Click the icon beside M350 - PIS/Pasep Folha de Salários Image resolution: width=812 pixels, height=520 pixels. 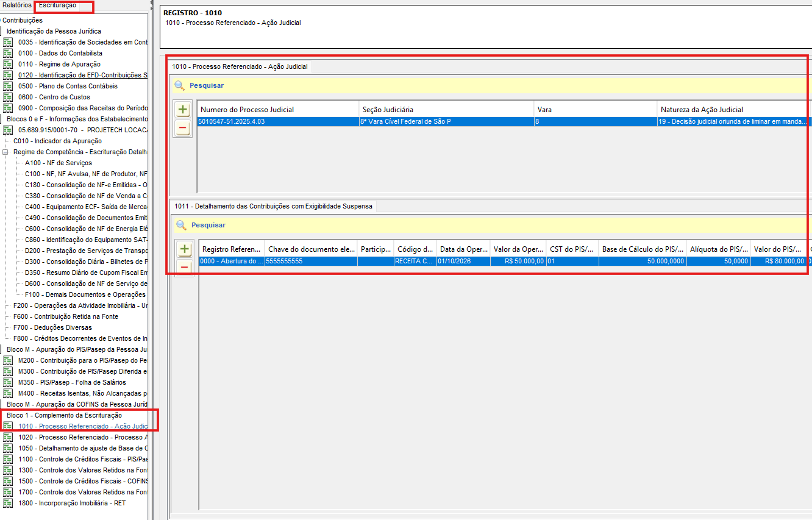point(8,382)
